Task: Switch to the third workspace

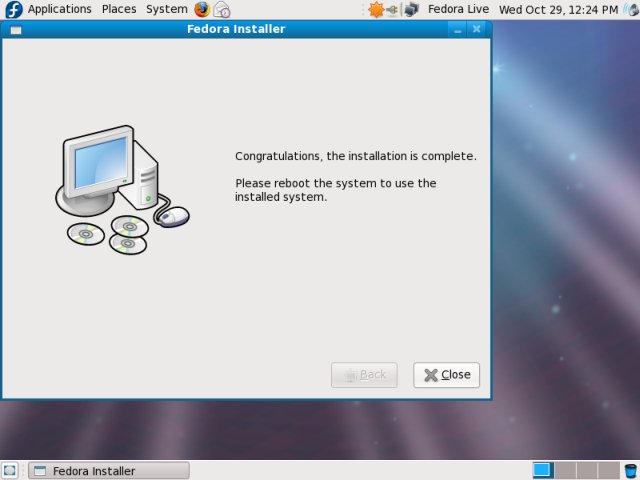Action: click(587, 470)
